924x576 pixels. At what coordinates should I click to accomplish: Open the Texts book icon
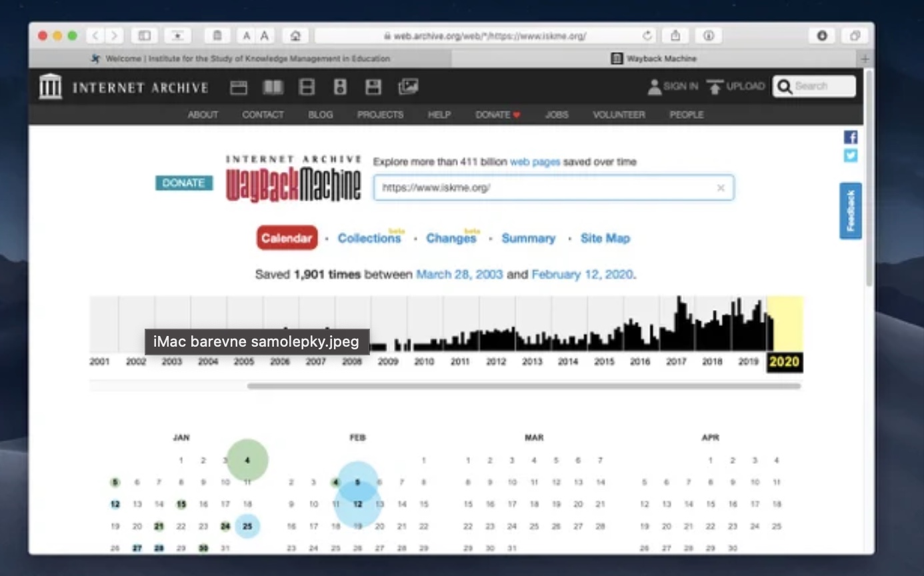click(273, 87)
